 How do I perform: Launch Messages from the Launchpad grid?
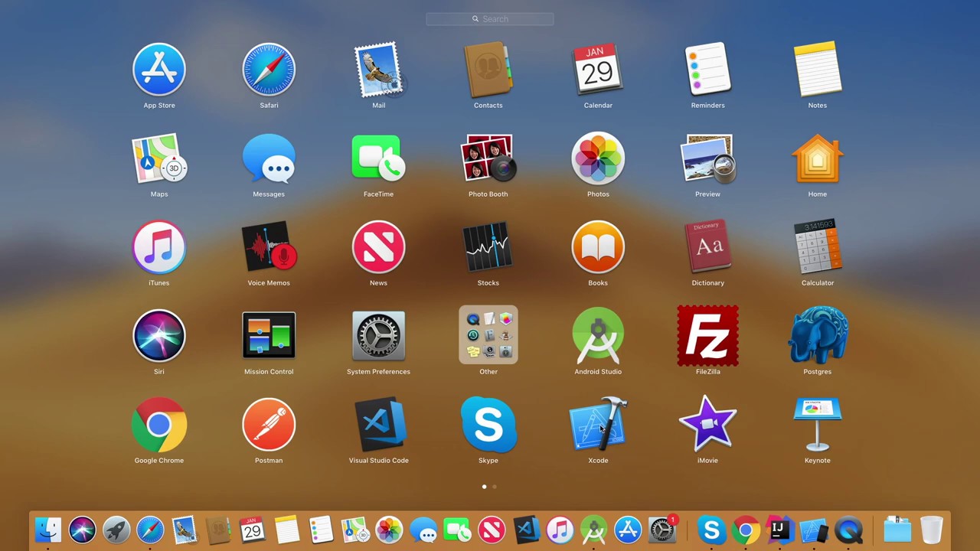[269, 159]
